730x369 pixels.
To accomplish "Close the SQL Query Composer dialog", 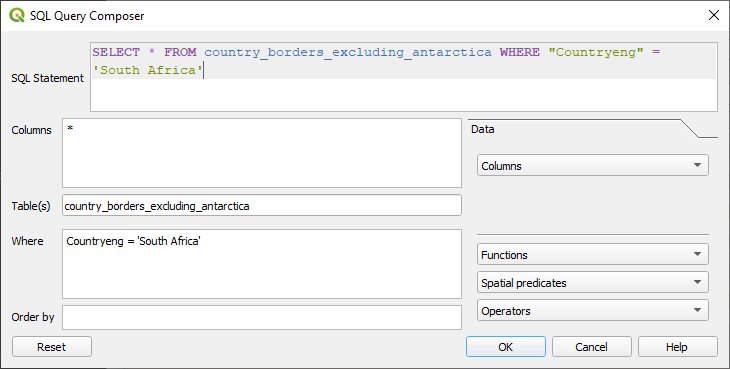I will click(x=713, y=15).
